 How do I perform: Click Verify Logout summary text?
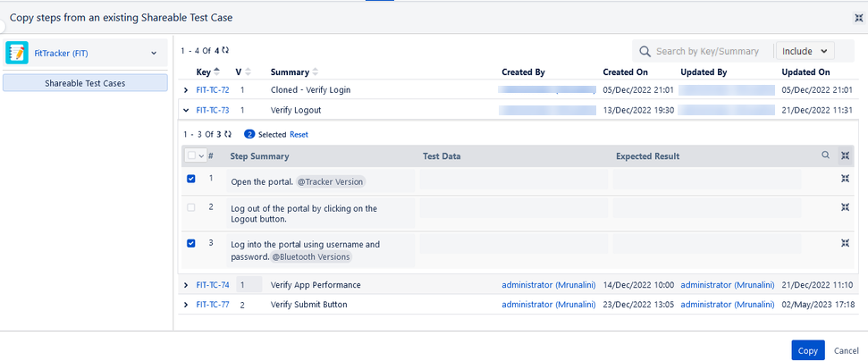(x=296, y=110)
